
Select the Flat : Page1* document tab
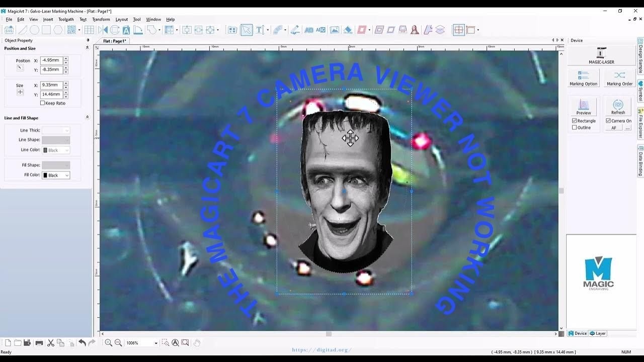[x=115, y=41]
